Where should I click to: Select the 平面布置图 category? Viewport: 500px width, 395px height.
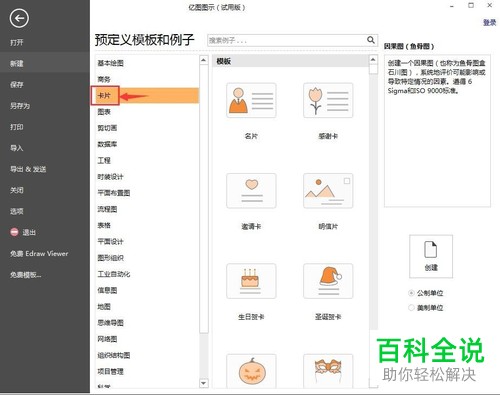click(x=114, y=193)
